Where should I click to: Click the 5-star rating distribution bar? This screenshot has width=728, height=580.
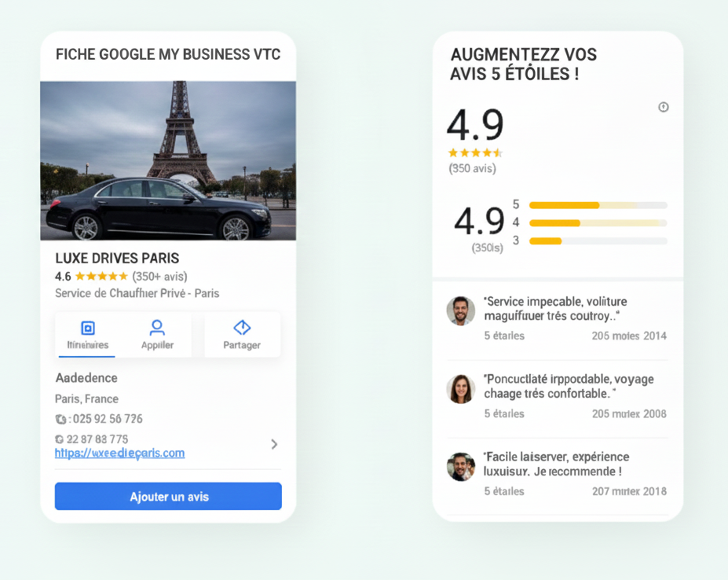coord(598,205)
